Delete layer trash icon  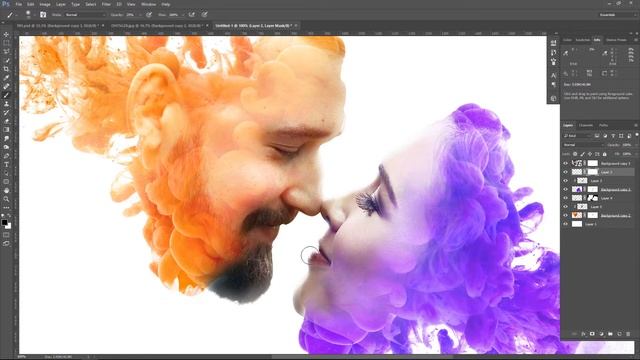pyautogui.click(x=628, y=334)
